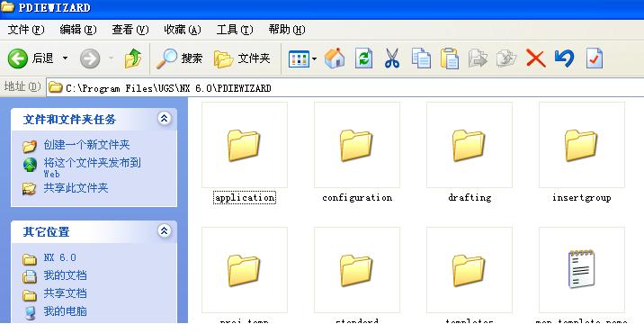Select the prej_temp folder thumbnail
The width and height of the screenshot is (644, 333).
(x=245, y=270)
